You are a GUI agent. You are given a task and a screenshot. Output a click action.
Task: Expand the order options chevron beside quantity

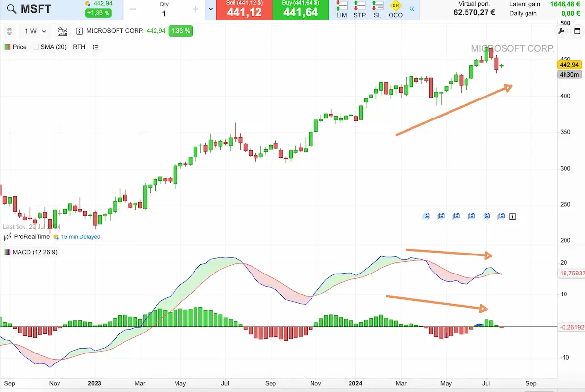[211, 9]
